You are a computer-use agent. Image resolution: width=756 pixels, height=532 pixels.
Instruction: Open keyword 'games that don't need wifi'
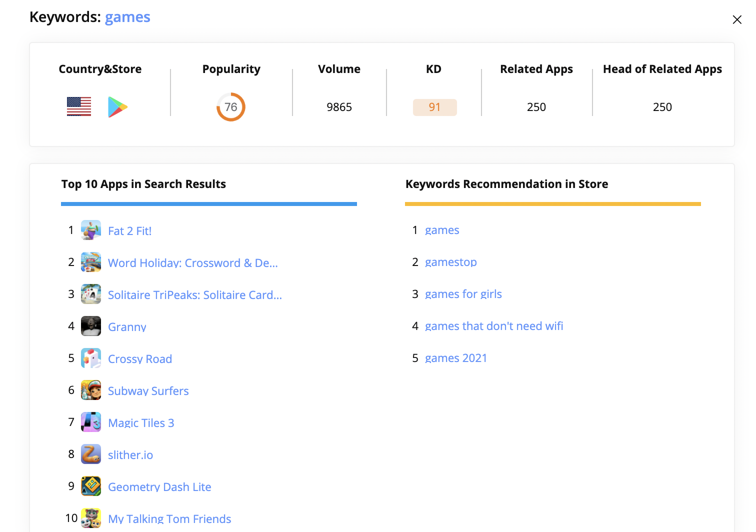tap(494, 326)
